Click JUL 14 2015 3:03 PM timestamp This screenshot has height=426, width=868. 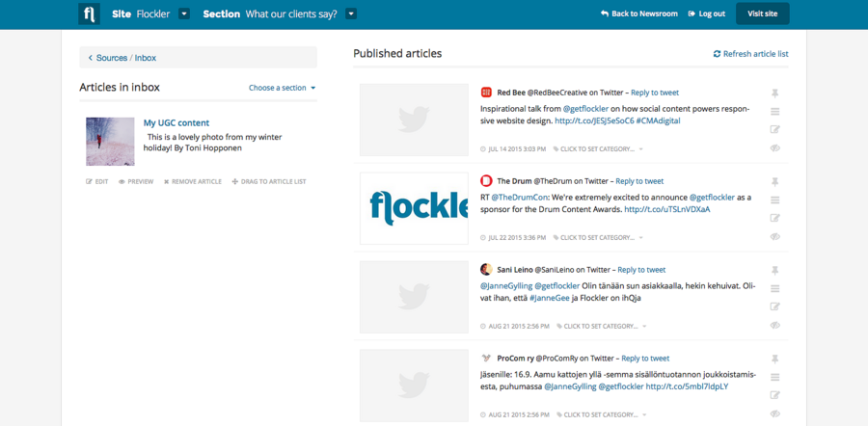pos(513,148)
